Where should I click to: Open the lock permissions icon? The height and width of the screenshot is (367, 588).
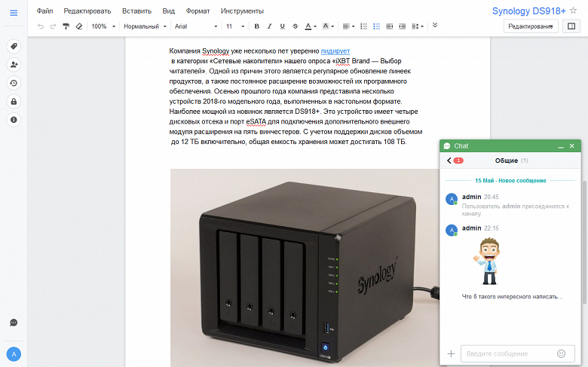[14, 101]
